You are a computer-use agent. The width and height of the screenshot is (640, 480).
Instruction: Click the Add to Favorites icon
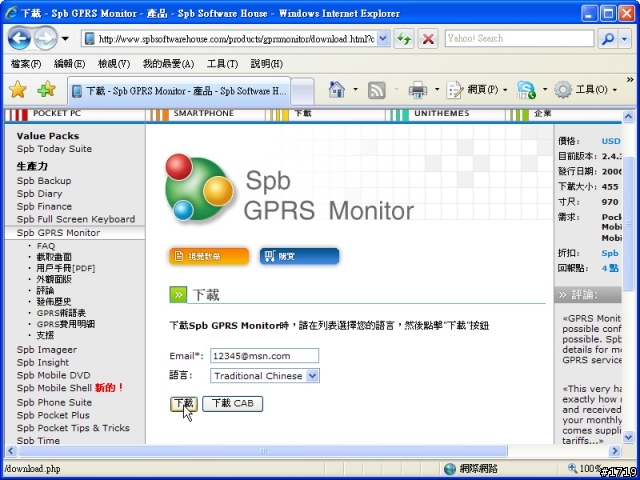tap(46, 89)
